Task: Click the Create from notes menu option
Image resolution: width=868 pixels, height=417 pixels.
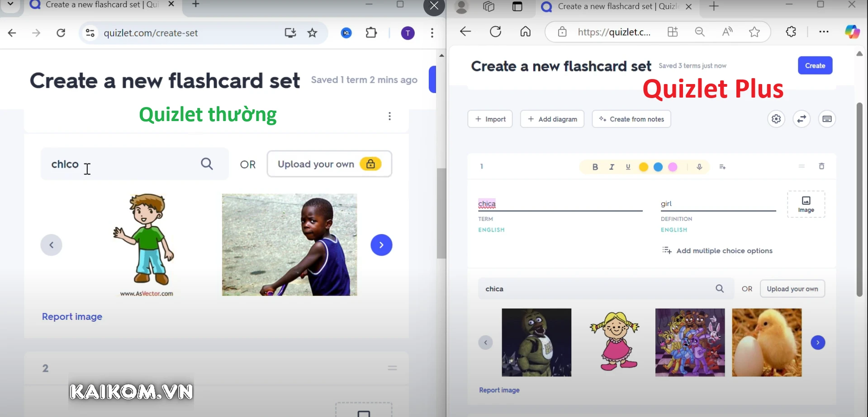Action: [631, 119]
